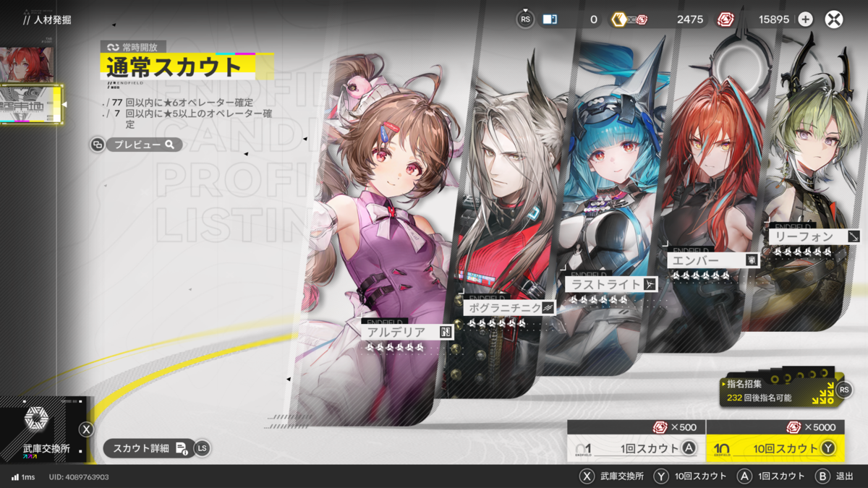Click the red currency icon beside 15895
Image resolution: width=868 pixels, height=488 pixels.
pyautogui.click(x=726, y=20)
